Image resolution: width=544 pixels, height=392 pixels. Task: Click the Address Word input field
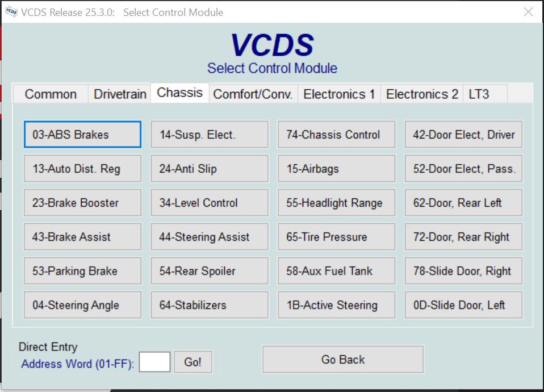[154, 362]
